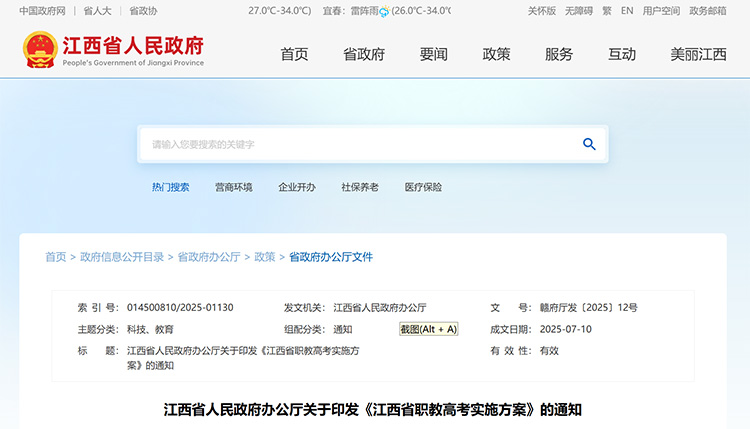750x429 pixels.
Task: Click issuing agency 江西省人民政府办公厅
Action: [380, 308]
